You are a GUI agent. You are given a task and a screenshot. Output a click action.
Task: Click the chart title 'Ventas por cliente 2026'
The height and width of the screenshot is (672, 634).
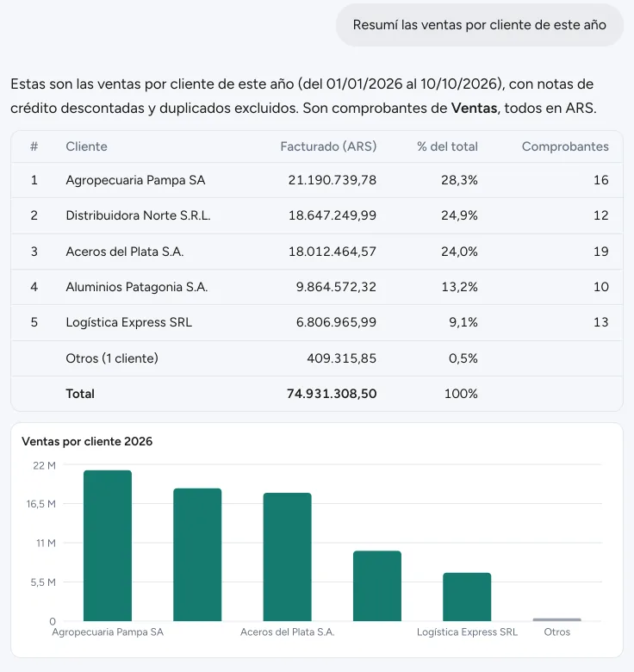tap(87, 441)
